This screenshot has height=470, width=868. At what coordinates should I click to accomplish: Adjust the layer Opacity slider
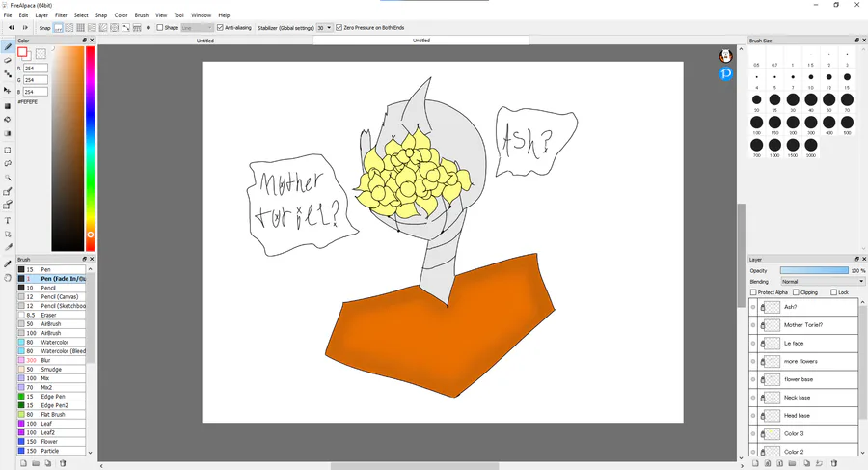click(x=814, y=270)
